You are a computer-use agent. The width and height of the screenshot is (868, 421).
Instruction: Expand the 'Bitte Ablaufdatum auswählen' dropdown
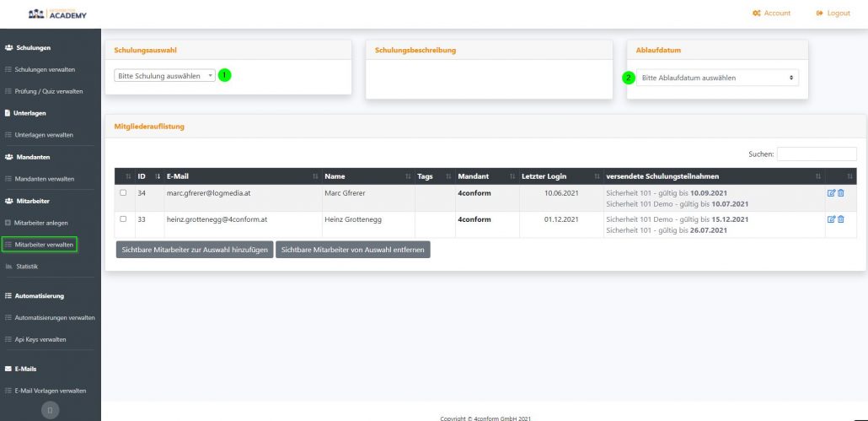pos(717,78)
